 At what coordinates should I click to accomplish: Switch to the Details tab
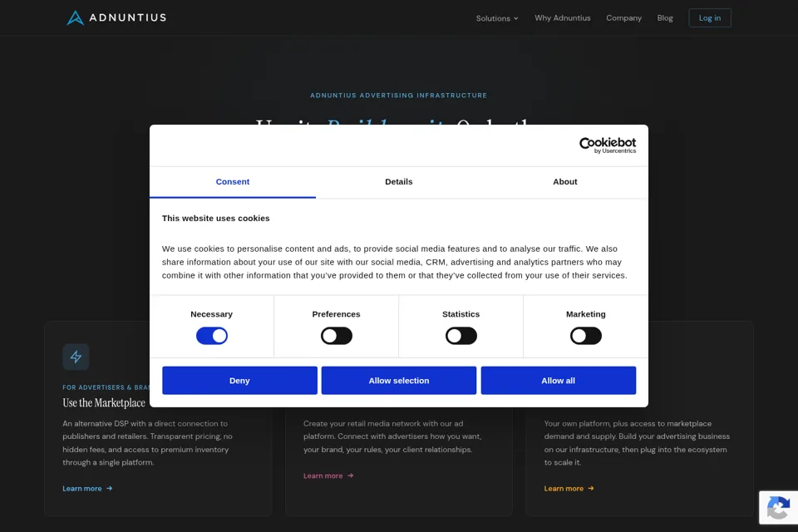tap(398, 182)
